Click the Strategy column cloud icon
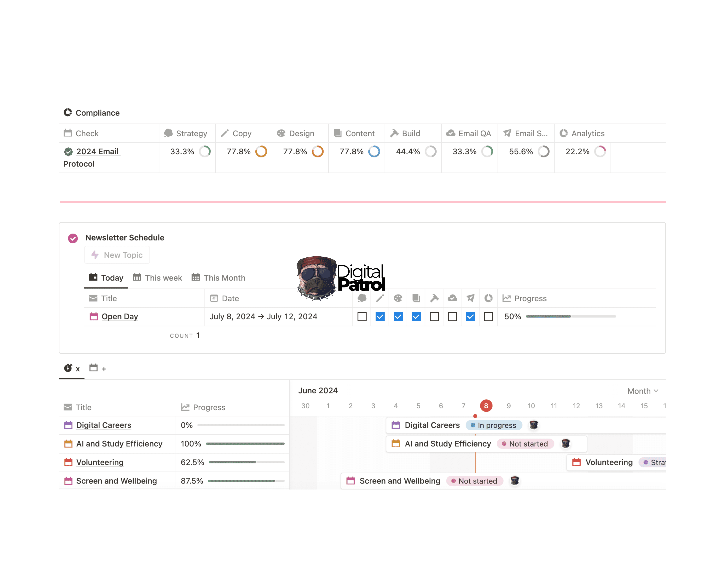 168,133
